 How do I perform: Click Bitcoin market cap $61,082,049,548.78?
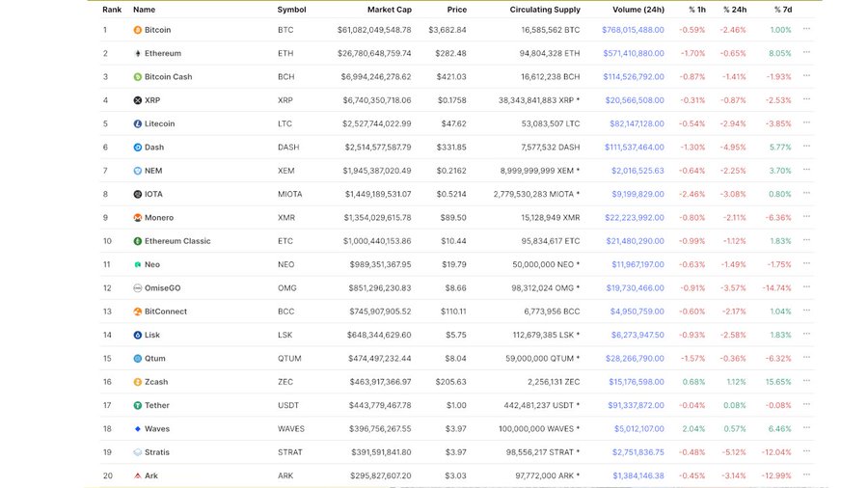point(374,30)
